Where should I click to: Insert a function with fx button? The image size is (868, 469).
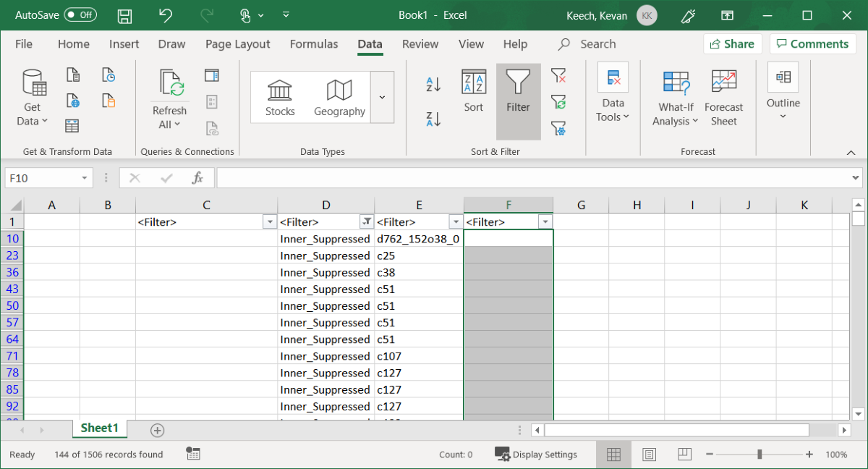click(x=197, y=178)
